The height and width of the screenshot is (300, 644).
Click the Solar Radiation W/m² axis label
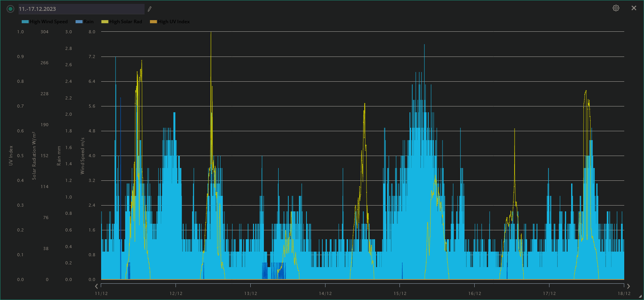34,156
